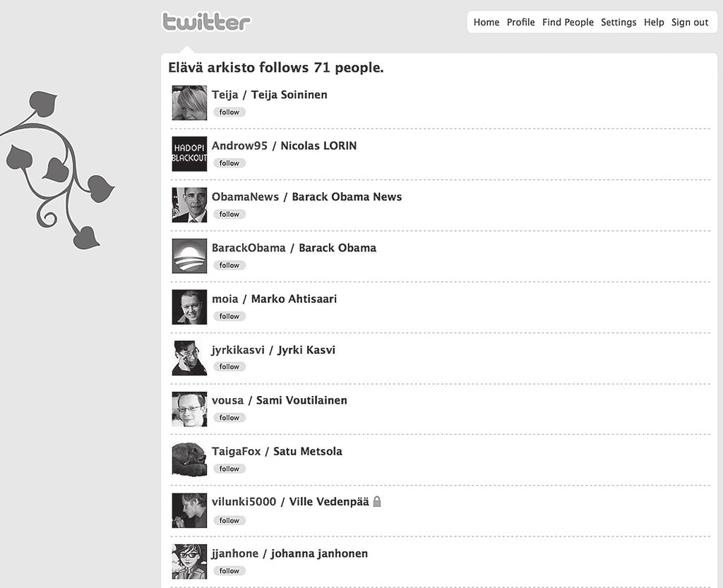
Task: Go to the Home menu item
Action: pyautogui.click(x=486, y=22)
